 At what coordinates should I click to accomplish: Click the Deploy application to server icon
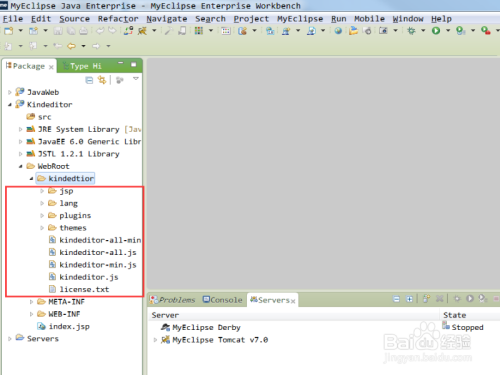click(128, 31)
